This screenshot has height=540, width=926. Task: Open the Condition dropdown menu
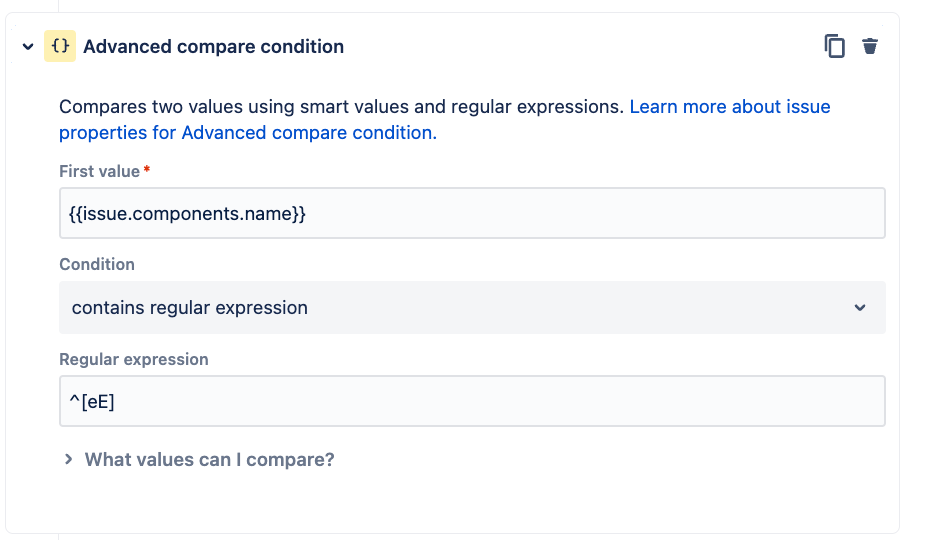pyautogui.click(x=472, y=307)
